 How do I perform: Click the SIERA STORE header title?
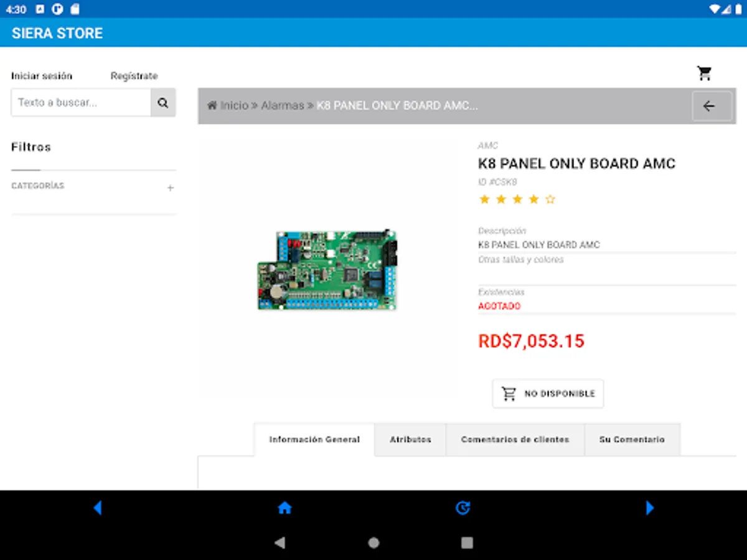tap(57, 34)
